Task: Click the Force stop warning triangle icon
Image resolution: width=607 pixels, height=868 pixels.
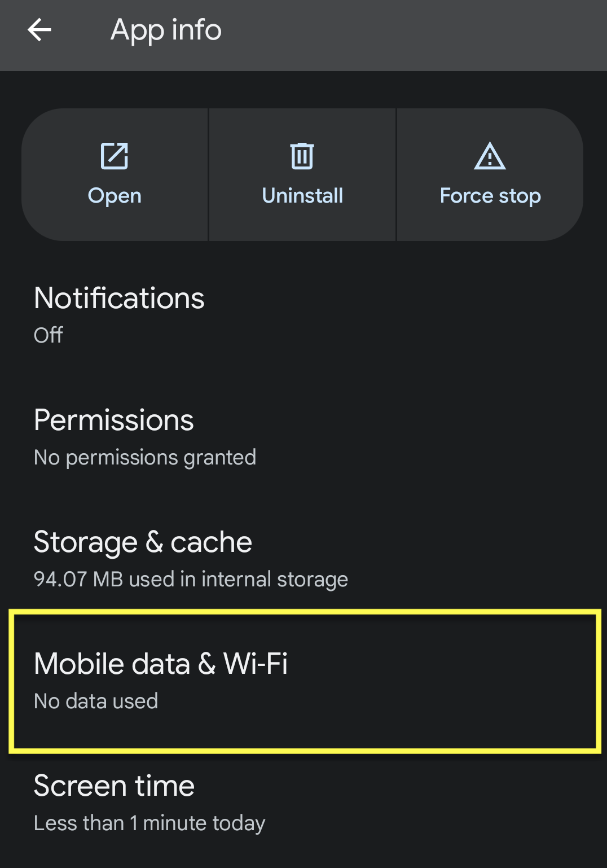Action: click(490, 156)
